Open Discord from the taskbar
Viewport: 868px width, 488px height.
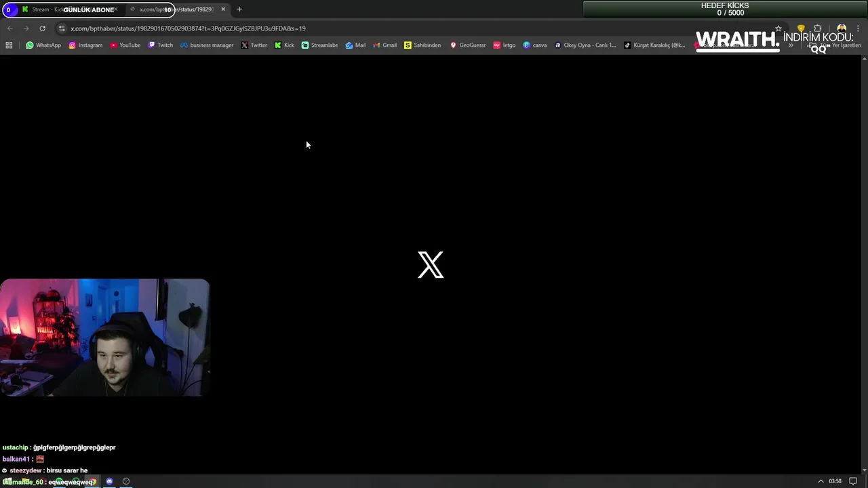(x=109, y=481)
